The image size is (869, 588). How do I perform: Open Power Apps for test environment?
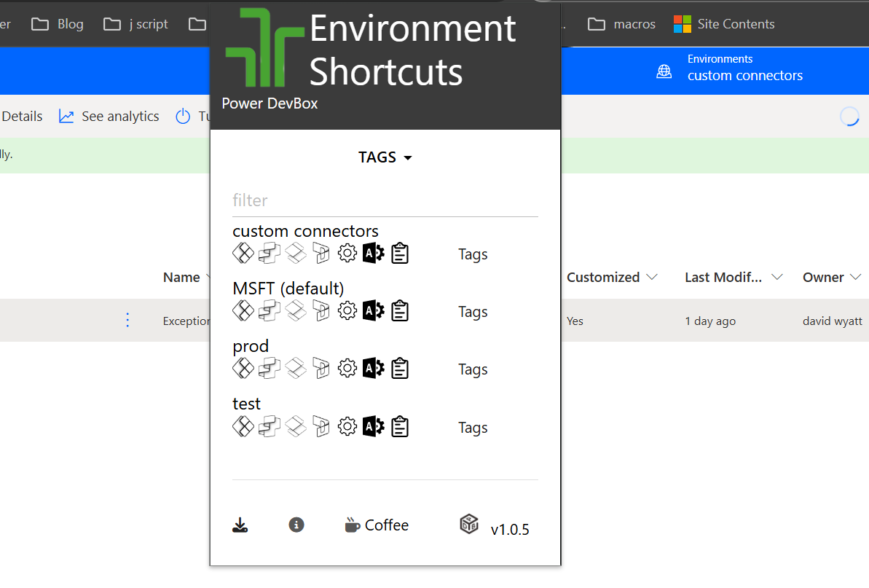pos(243,427)
